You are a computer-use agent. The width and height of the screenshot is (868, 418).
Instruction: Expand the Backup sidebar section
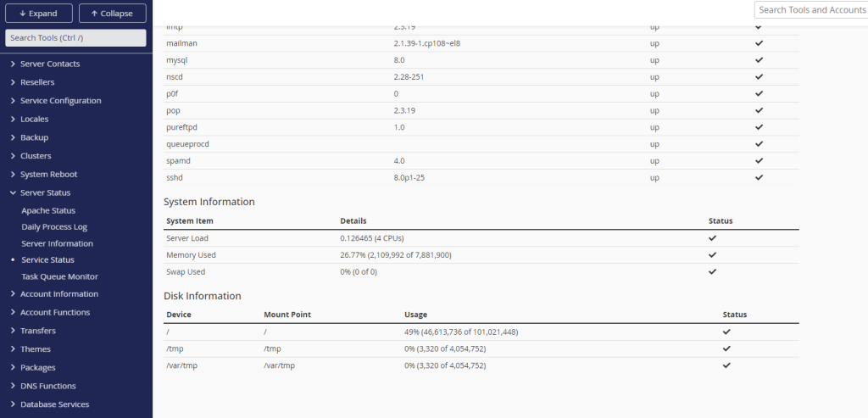[34, 137]
